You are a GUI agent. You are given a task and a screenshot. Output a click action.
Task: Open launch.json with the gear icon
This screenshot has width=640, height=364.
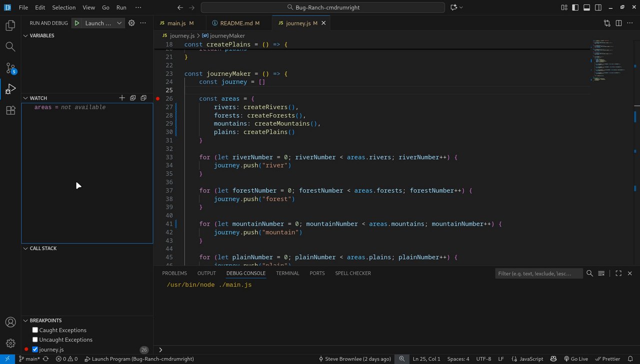pos(131,23)
